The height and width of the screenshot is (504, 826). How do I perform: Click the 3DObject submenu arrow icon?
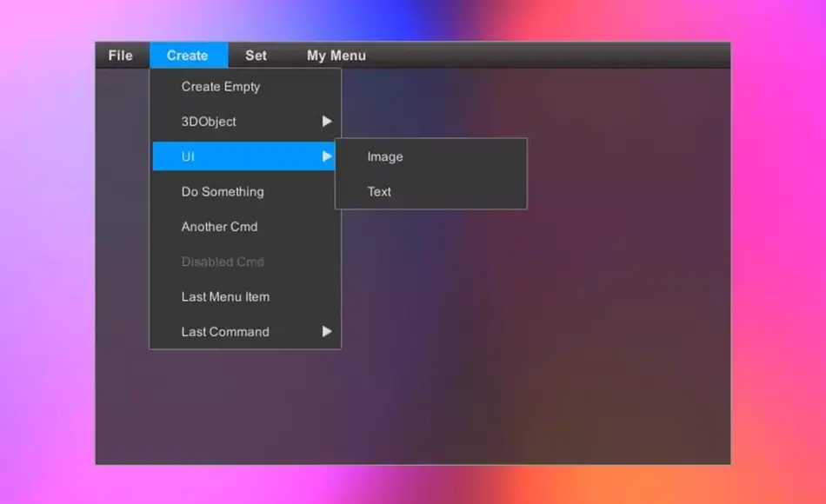[327, 122]
